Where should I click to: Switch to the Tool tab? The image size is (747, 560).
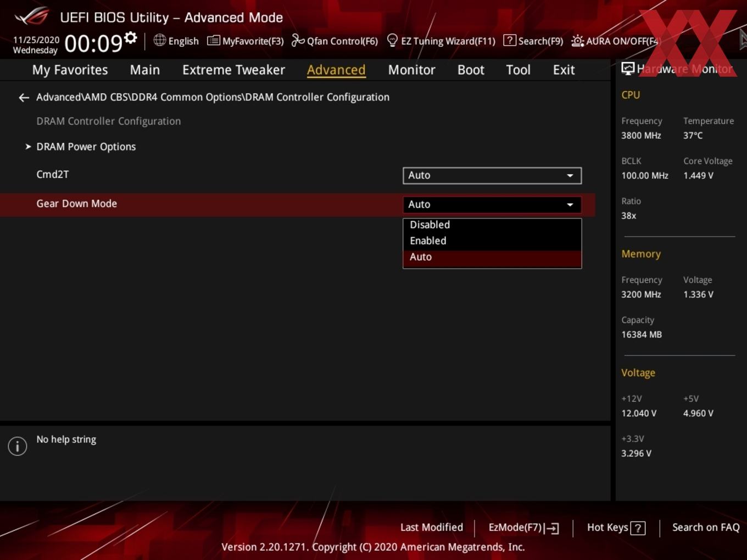pyautogui.click(x=518, y=70)
